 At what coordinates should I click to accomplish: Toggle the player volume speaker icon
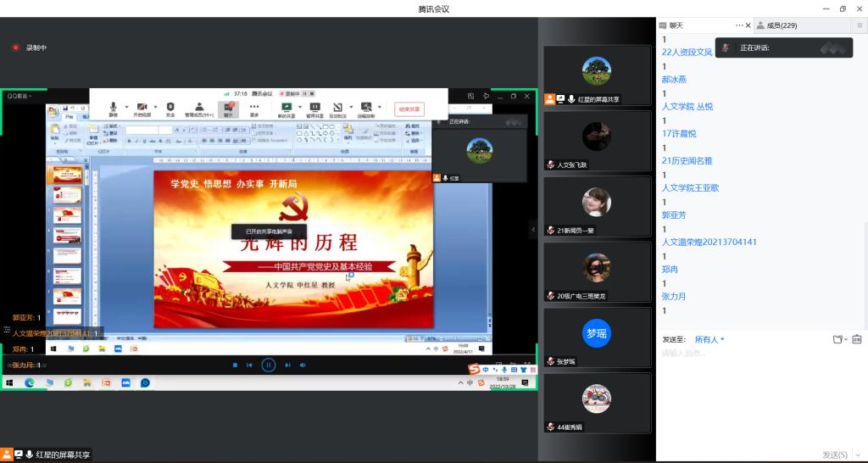coord(303,365)
